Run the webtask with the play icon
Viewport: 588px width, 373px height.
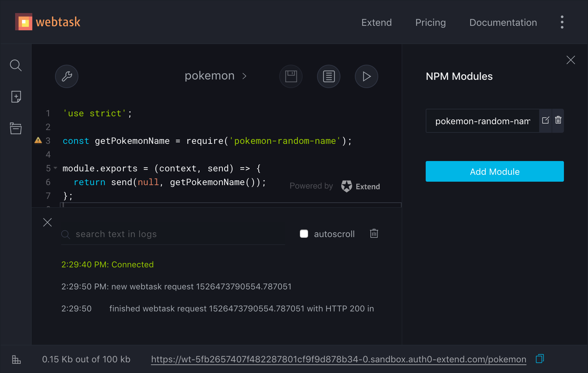point(367,76)
